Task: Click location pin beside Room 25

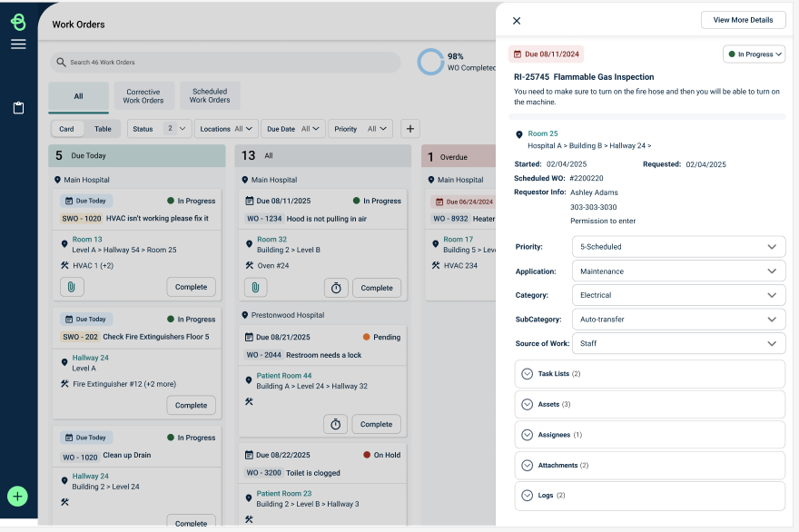Action: coord(519,134)
